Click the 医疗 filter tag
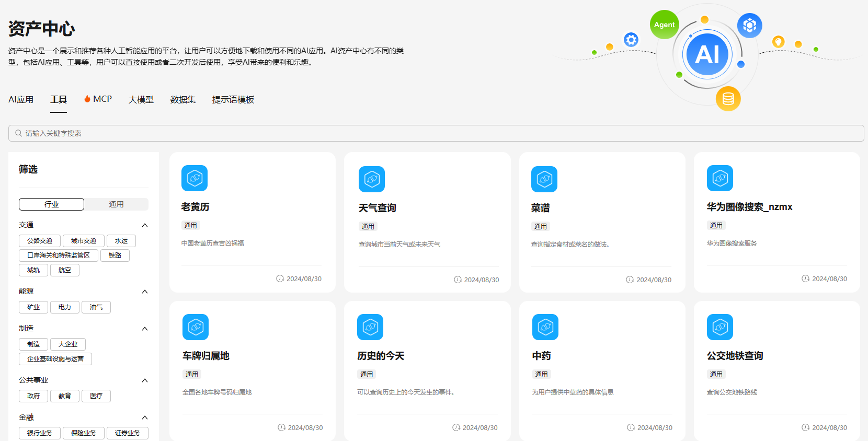 click(x=96, y=396)
